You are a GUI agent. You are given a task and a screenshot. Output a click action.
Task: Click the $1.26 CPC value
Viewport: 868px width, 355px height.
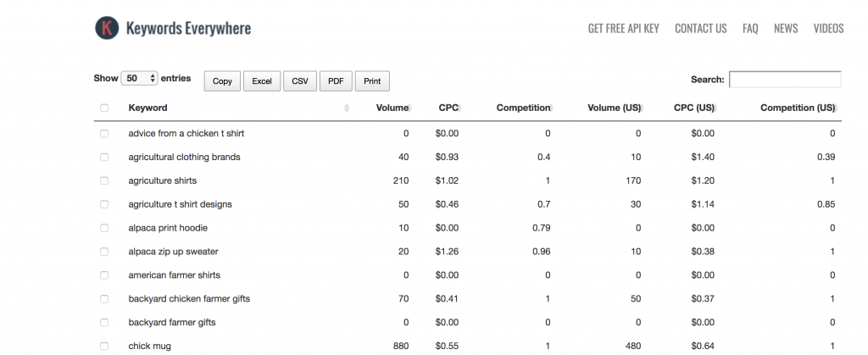click(x=447, y=252)
